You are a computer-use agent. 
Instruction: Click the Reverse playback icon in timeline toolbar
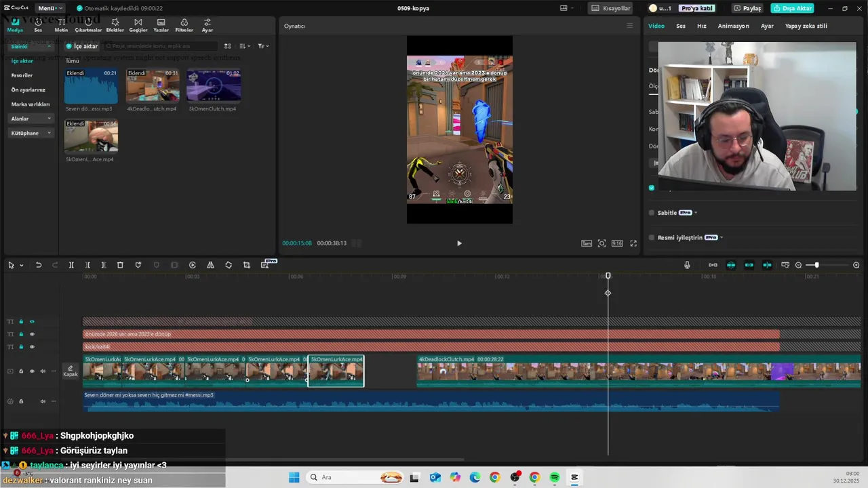[x=193, y=265]
